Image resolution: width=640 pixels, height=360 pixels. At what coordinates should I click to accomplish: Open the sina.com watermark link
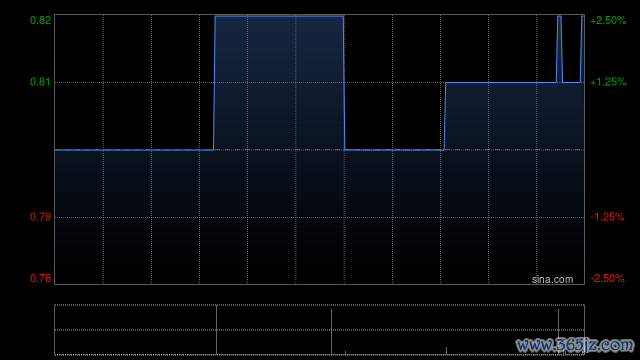tap(552, 280)
